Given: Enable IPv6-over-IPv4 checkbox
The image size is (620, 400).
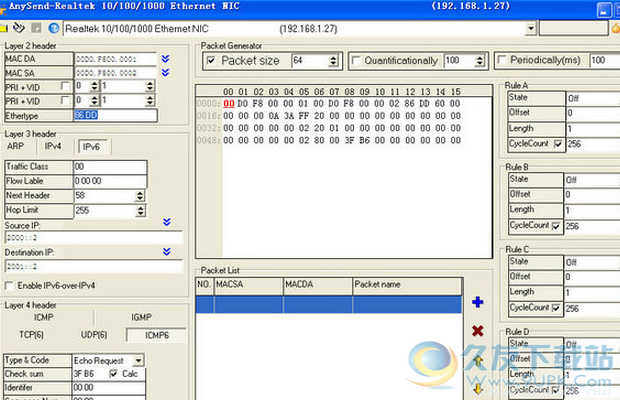Looking at the screenshot, I should [x=9, y=285].
